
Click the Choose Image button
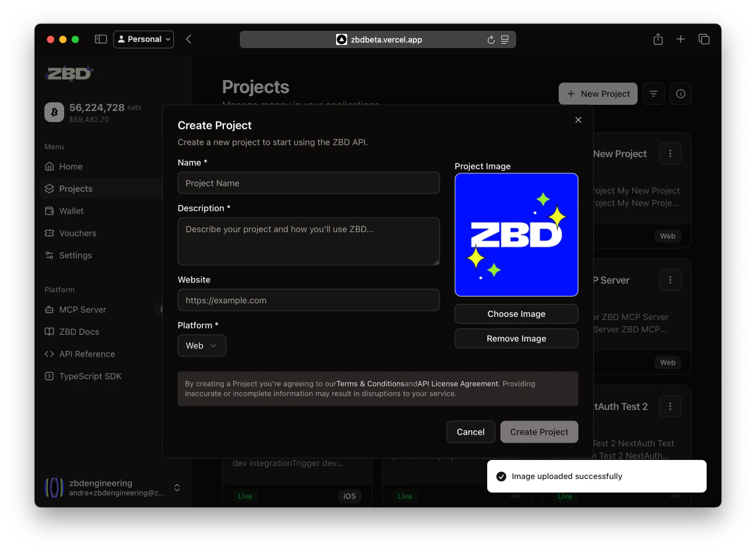[517, 314]
